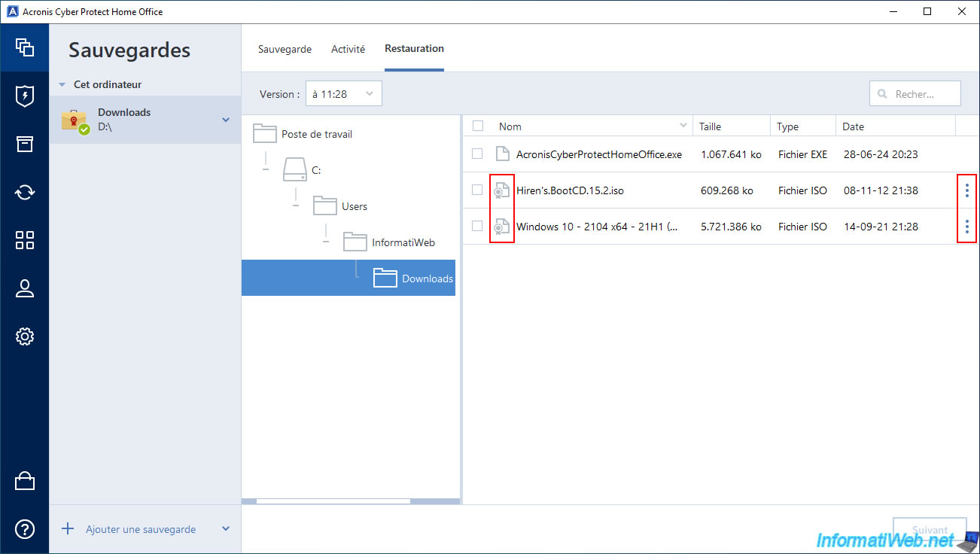This screenshot has height=554, width=980.
Task: Open the Version dropdown at 11:28
Action: 344,94
